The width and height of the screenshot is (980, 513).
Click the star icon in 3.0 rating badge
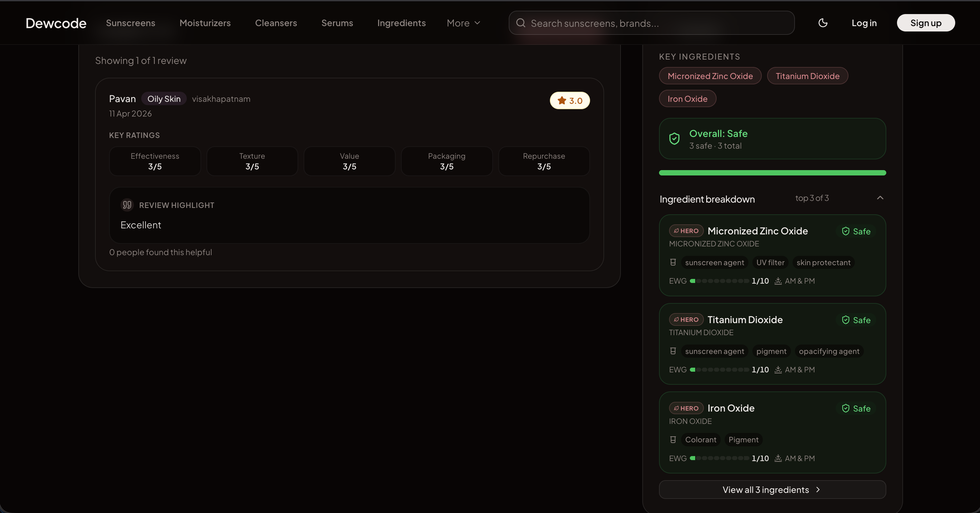click(x=562, y=100)
